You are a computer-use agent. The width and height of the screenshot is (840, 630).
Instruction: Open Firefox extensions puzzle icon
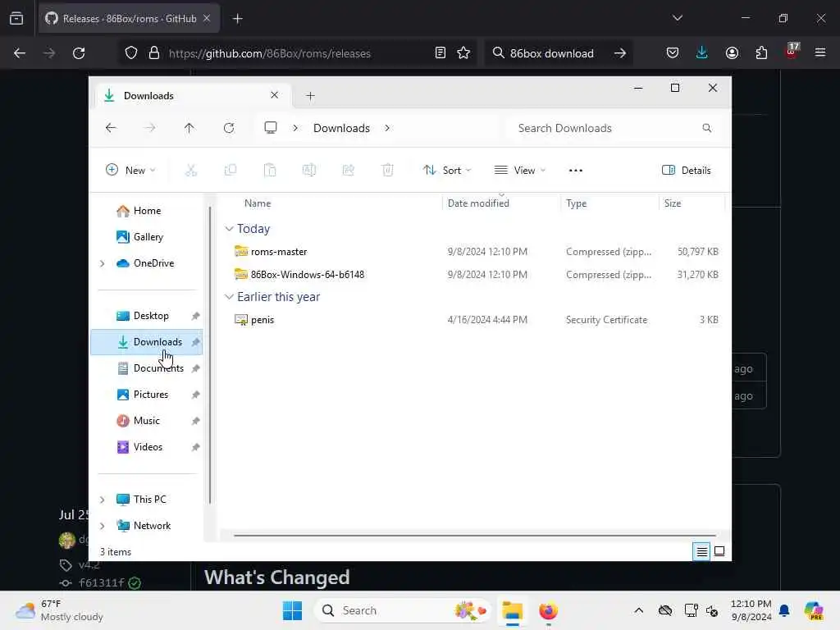tap(761, 52)
